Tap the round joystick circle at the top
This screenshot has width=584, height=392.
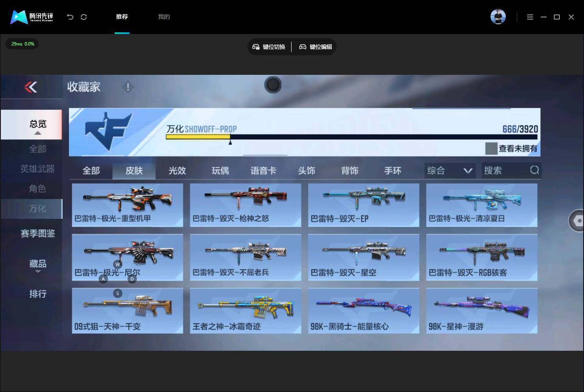[273, 85]
